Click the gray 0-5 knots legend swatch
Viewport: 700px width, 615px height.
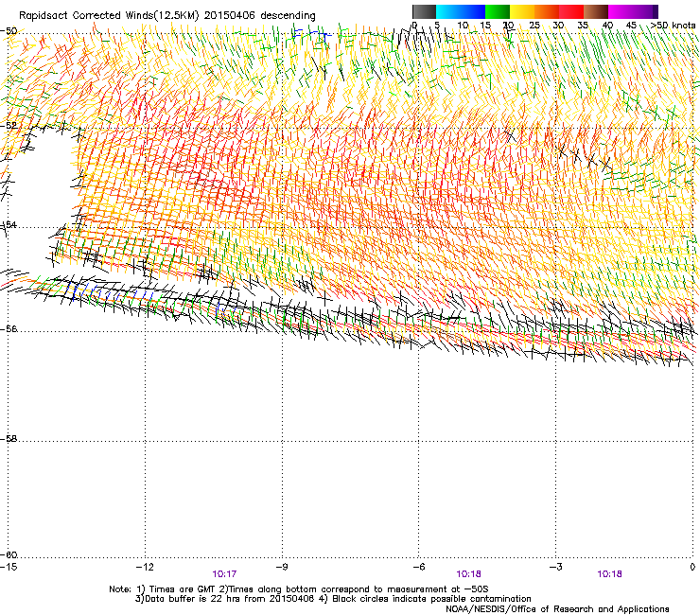point(424,11)
